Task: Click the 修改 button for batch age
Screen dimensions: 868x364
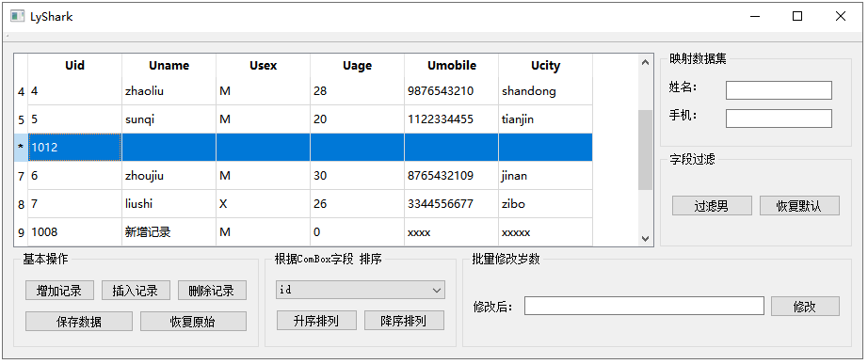Action: pyautogui.click(x=806, y=307)
